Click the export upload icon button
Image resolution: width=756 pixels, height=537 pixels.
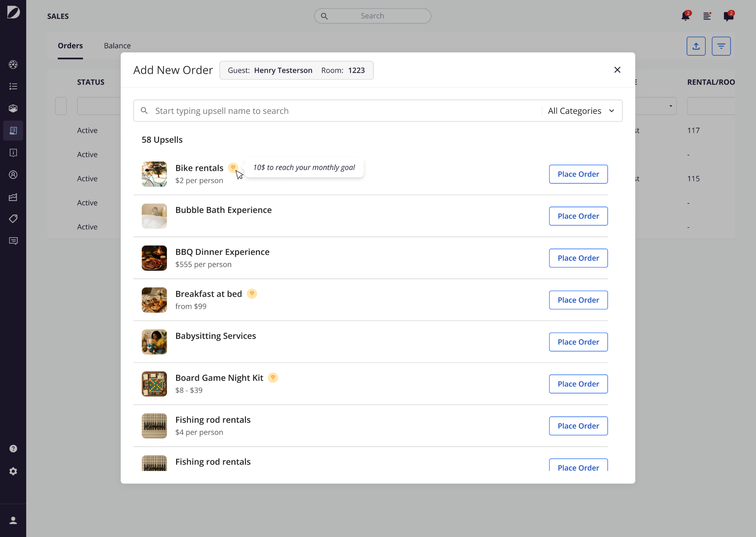pos(696,46)
